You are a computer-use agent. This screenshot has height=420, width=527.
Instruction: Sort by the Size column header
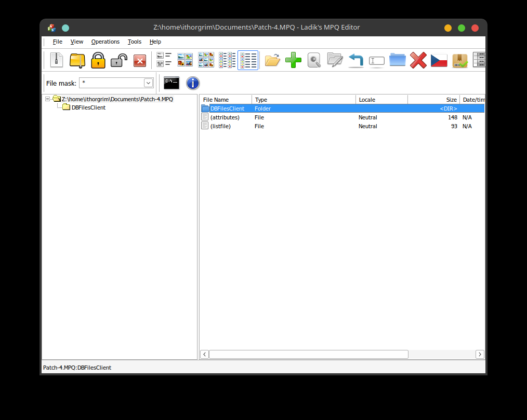(433, 100)
